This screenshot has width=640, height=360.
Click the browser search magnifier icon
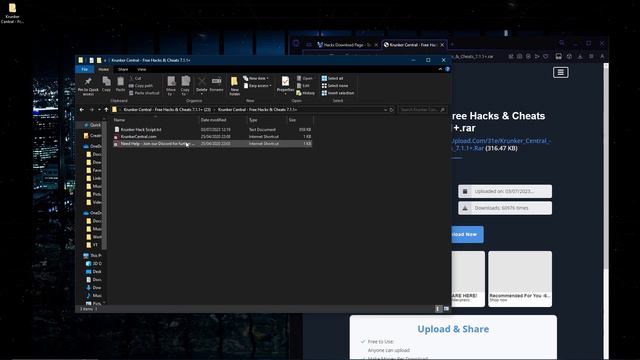562,43
